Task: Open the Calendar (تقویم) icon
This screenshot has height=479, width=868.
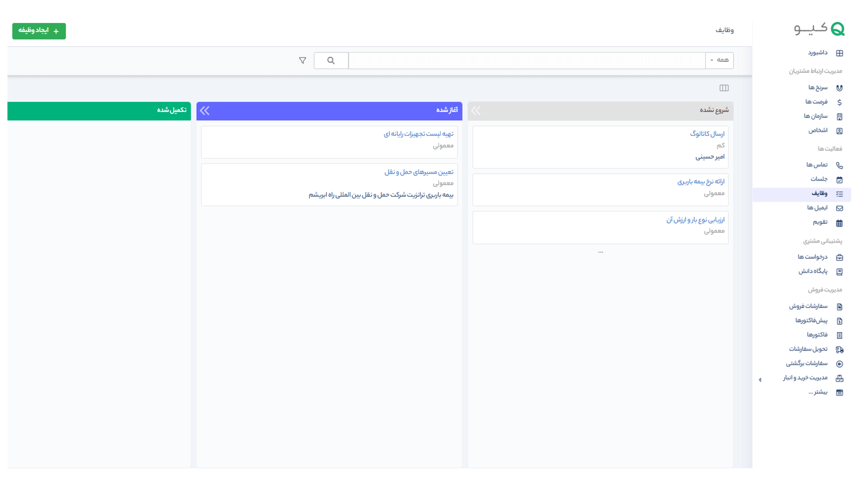Action: [x=839, y=223]
